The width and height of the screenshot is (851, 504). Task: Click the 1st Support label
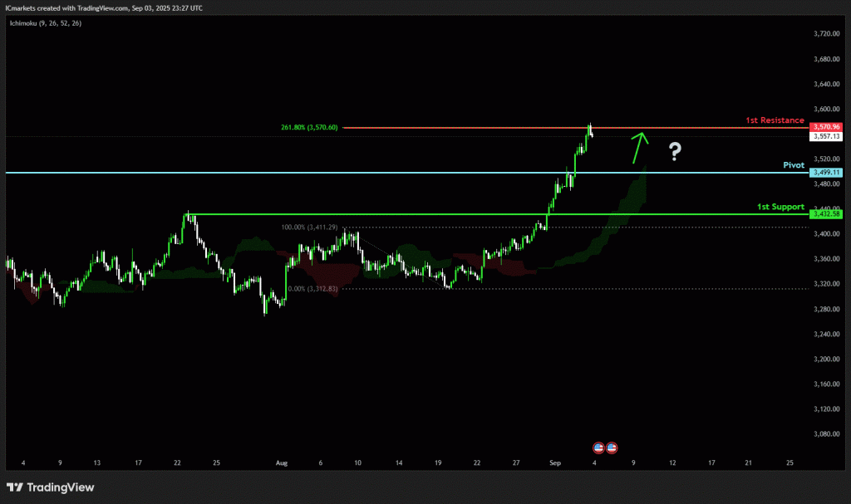tap(780, 207)
